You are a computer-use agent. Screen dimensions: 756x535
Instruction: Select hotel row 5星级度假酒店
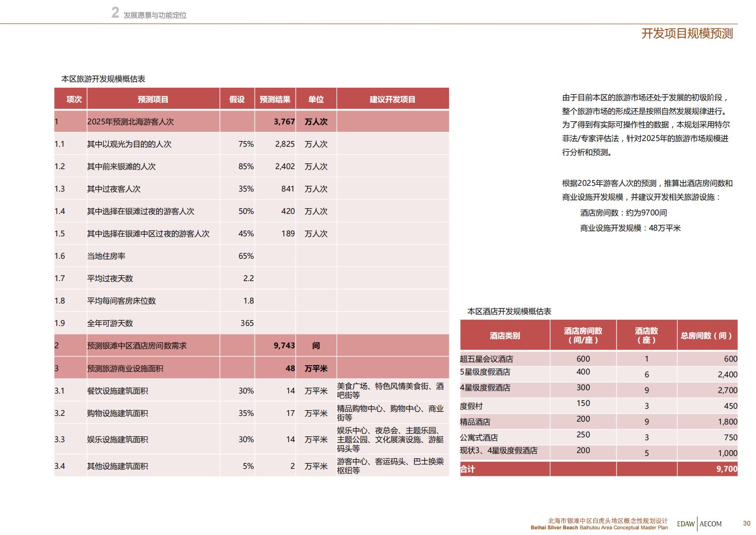pos(599,373)
